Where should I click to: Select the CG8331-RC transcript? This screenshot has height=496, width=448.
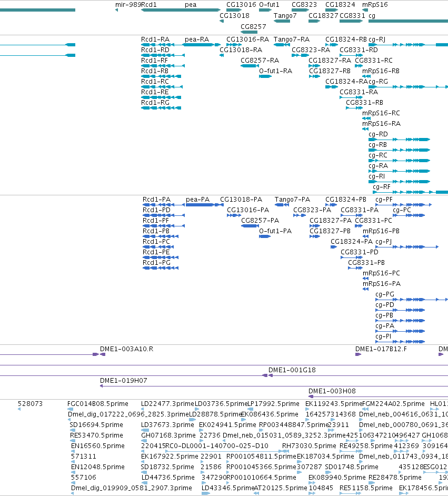374,61
